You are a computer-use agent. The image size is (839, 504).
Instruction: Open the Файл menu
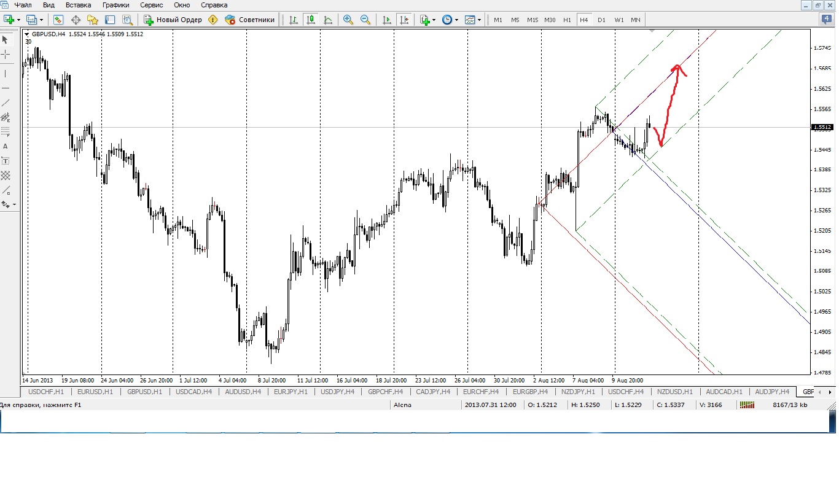click(x=23, y=5)
